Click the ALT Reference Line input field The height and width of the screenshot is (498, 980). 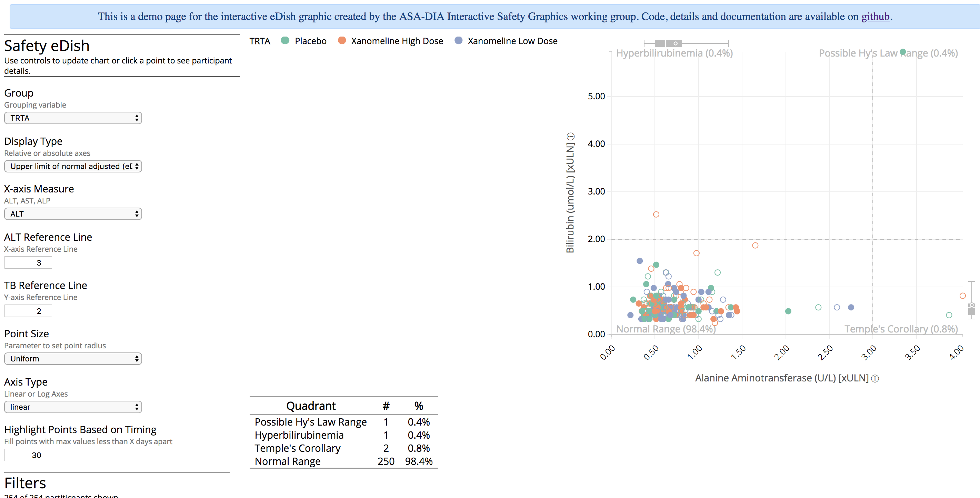click(28, 262)
